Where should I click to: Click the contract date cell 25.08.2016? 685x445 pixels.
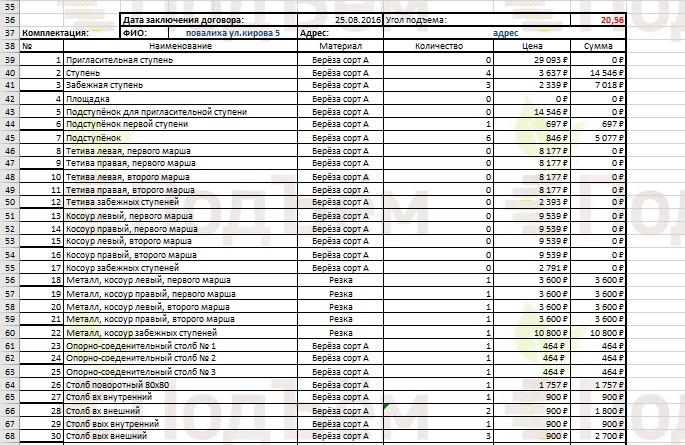[340, 20]
